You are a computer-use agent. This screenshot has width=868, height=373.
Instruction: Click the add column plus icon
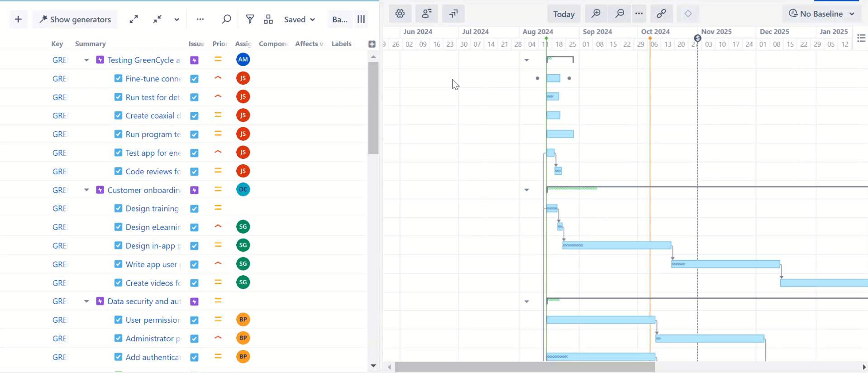pyautogui.click(x=372, y=44)
